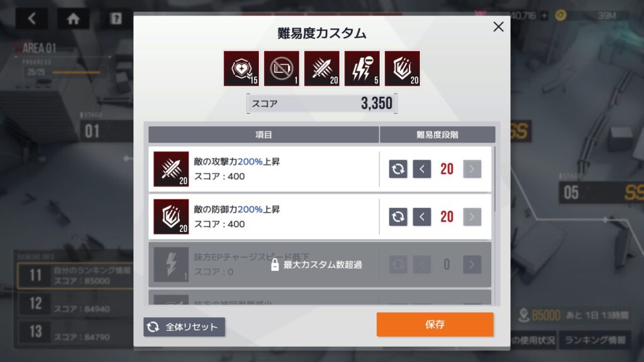
Task: Decrease enemy attack difficulty level
Action: (422, 169)
